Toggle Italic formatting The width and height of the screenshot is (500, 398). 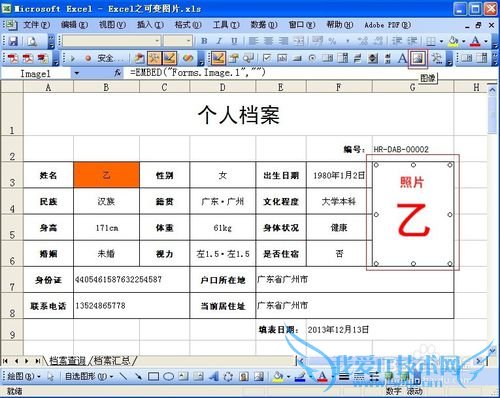[x=219, y=41]
